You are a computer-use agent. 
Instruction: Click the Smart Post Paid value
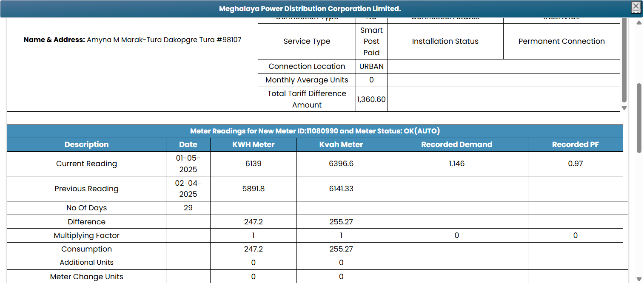371,41
